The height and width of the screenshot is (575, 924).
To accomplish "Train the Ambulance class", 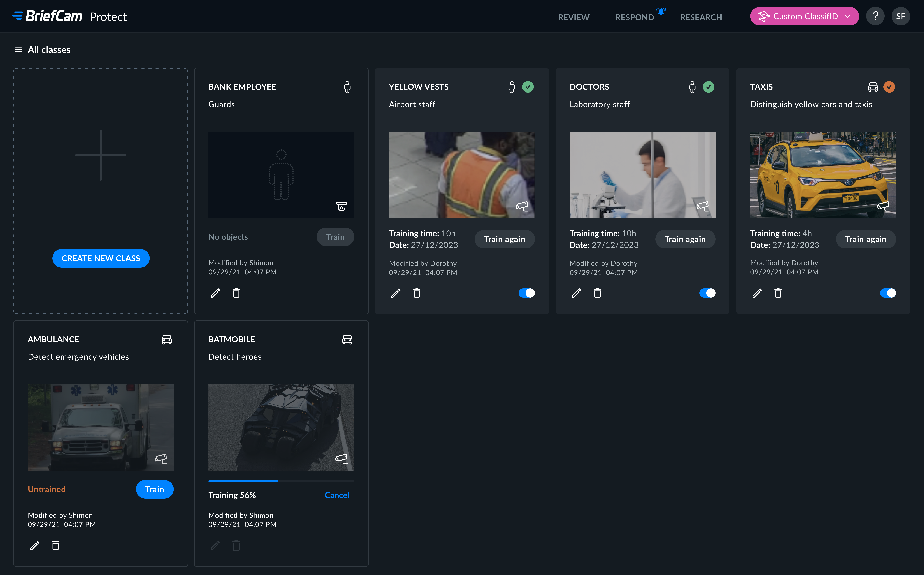I will coord(154,489).
